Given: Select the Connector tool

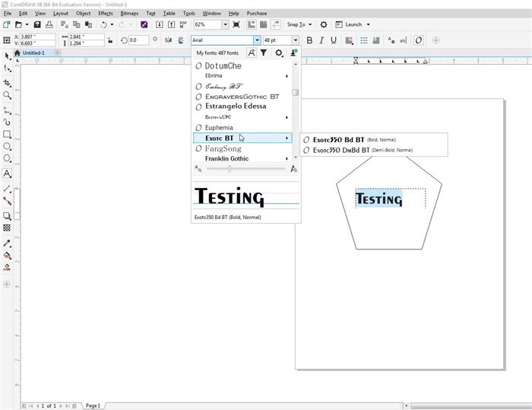Looking at the screenshot, I should click(7, 201).
